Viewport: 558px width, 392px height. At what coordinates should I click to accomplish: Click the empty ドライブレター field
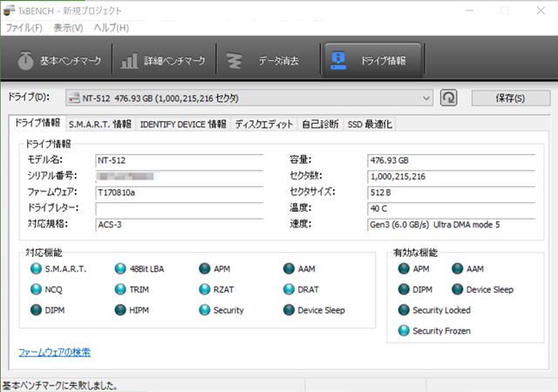pyautogui.click(x=180, y=208)
